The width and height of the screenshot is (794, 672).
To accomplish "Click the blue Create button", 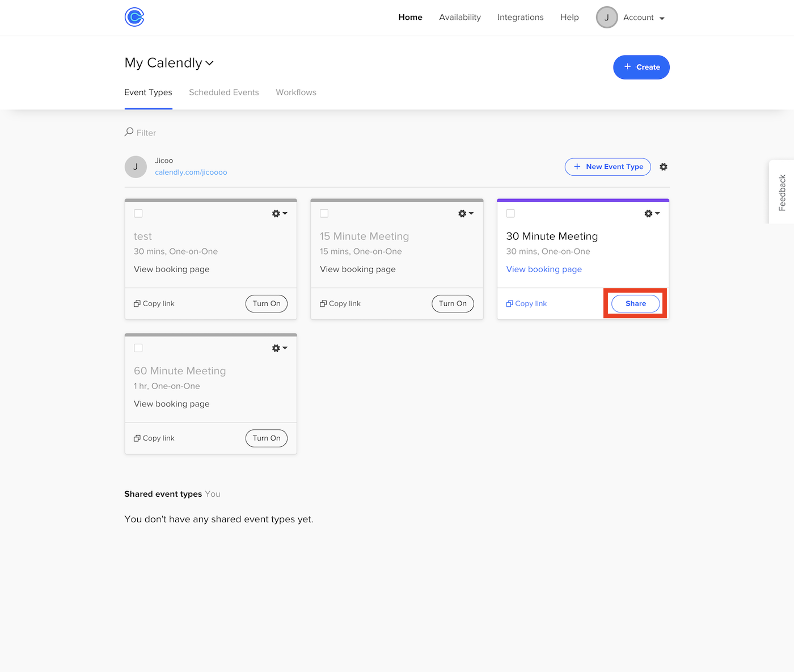I will (641, 67).
